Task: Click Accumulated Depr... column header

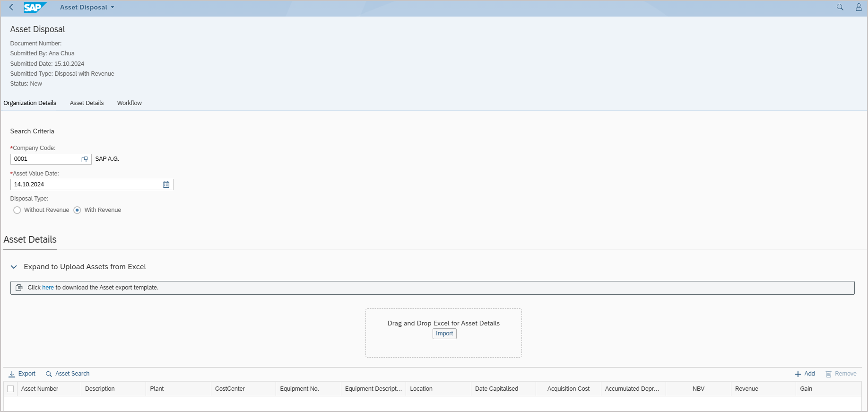Action: (x=634, y=389)
